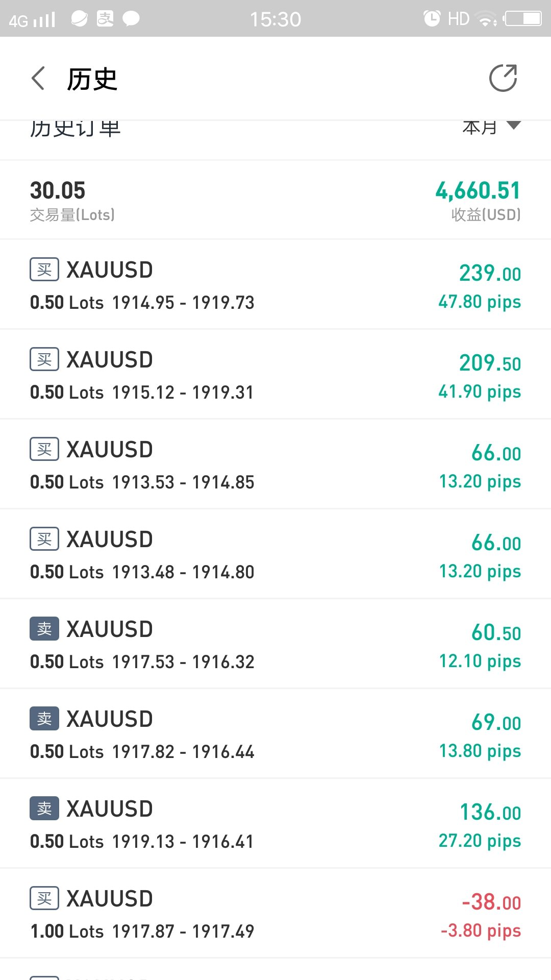The height and width of the screenshot is (980, 551).
Task: Open the XAUUSD order 1914.95 - 1919.73
Action: [275, 285]
